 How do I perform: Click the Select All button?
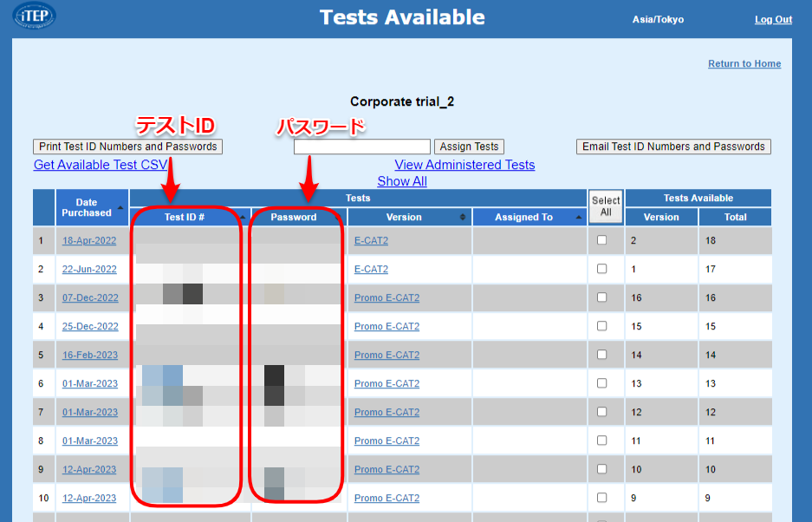[606, 206]
